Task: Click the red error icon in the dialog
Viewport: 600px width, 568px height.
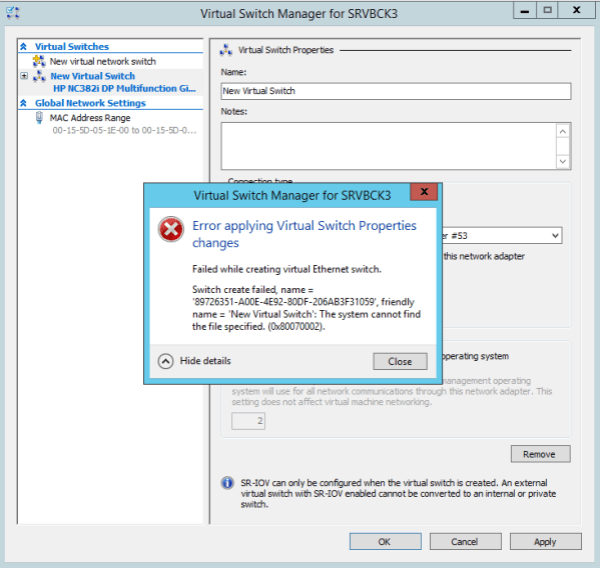Action: [171, 229]
